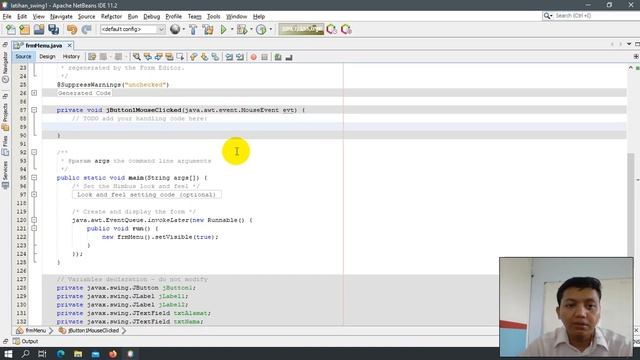Find next occurrence icon
The image size is (640, 360).
pos(158,57)
